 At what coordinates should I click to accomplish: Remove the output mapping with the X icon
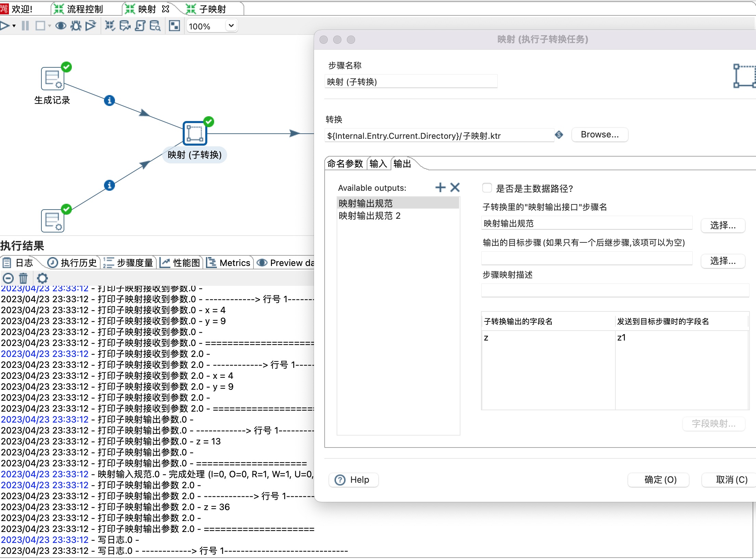pyautogui.click(x=455, y=187)
